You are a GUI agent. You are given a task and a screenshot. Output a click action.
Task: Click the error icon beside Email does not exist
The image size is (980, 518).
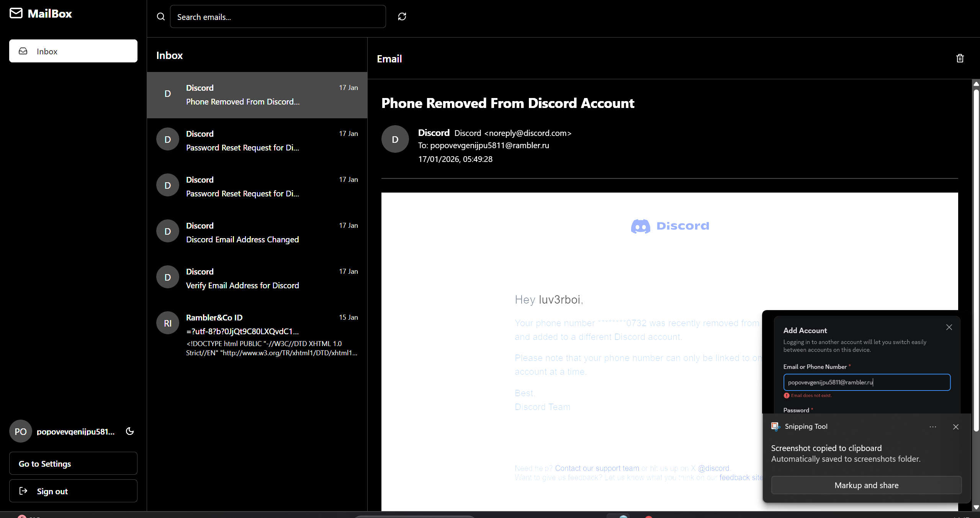pos(787,395)
